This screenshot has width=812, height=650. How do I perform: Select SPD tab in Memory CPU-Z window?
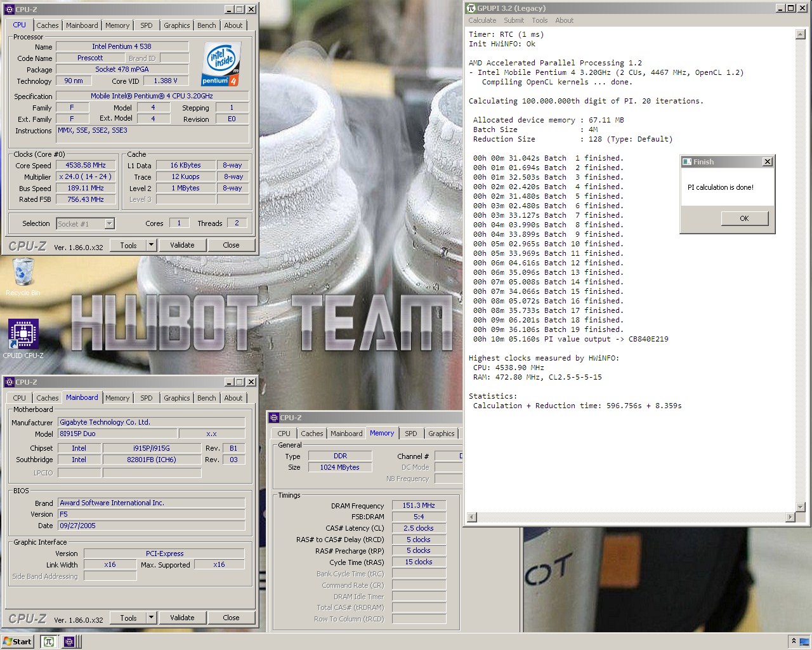click(x=411, y=434)
